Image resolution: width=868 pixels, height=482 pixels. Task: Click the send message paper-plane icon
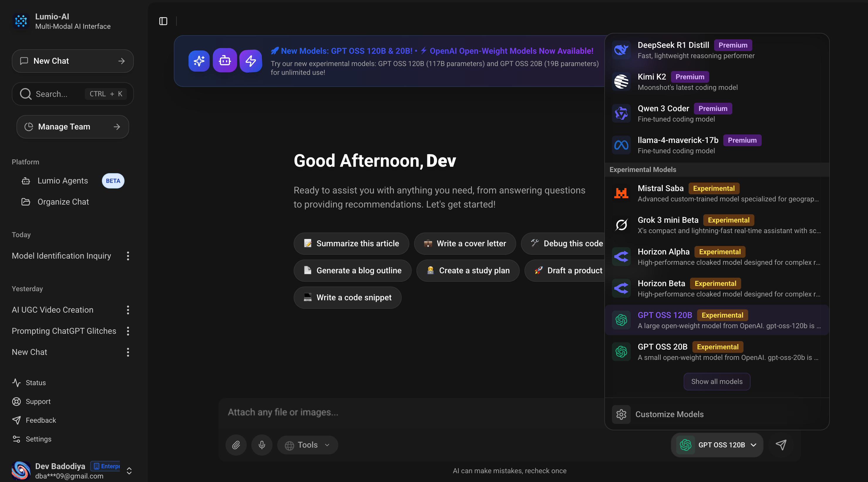pos(781,445)
